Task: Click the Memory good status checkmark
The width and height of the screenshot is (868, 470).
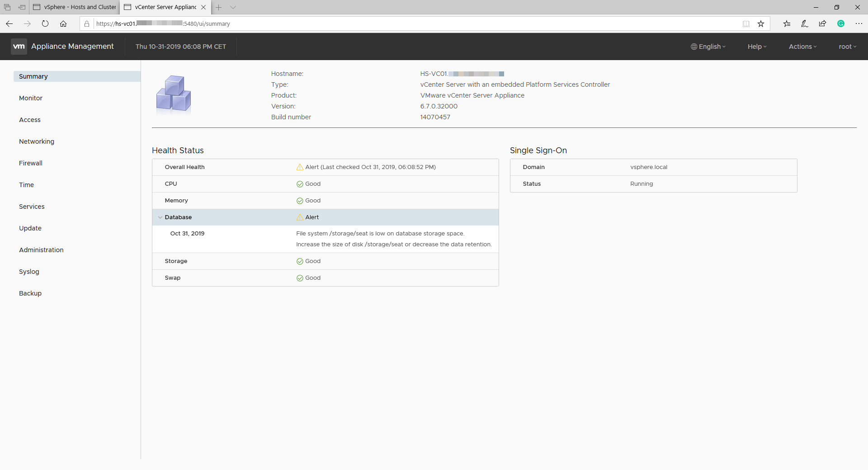Action: click(300, 201)
